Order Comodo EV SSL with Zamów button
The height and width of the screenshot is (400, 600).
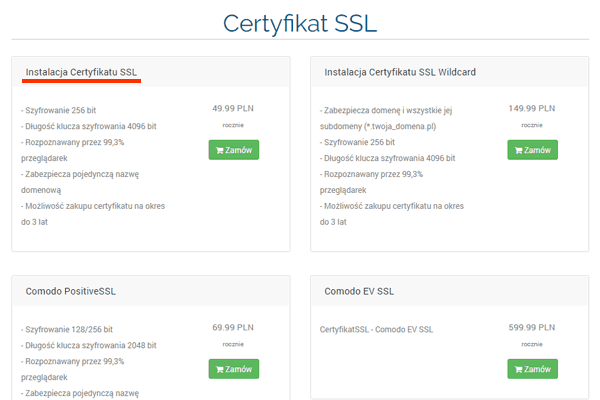533,369
